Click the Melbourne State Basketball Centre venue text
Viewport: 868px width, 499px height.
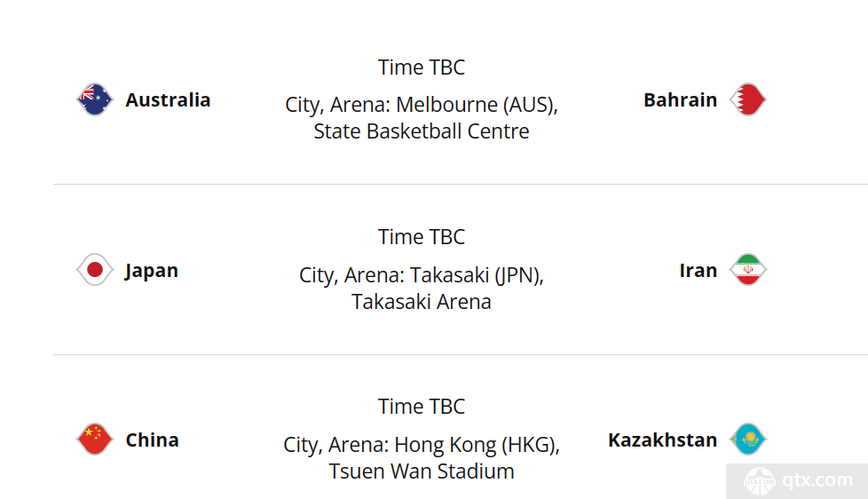tap(422, 118)
